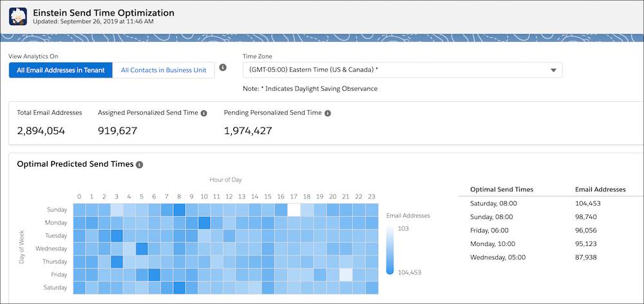Click the Thursday hour 3 heatmap cell
The width and height of the screenshot is (644, 304).
pyautogui.click(x=115, y=261)
